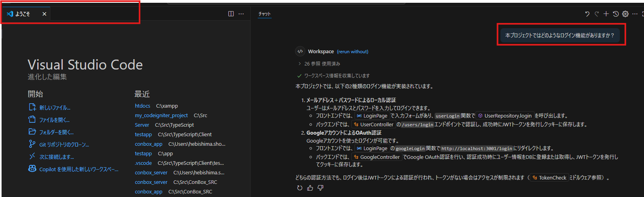Switch to the チャット panel tab

pos(264,14)
